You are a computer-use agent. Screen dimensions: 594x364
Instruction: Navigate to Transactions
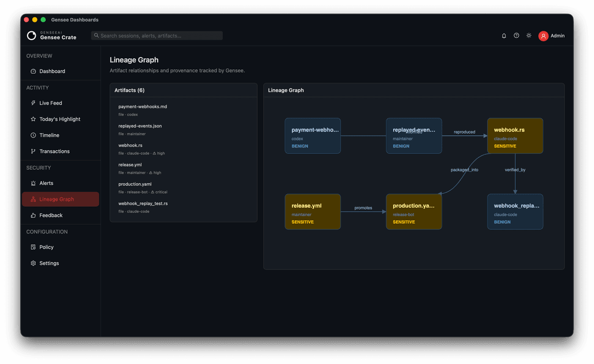[x=61, y=151]
